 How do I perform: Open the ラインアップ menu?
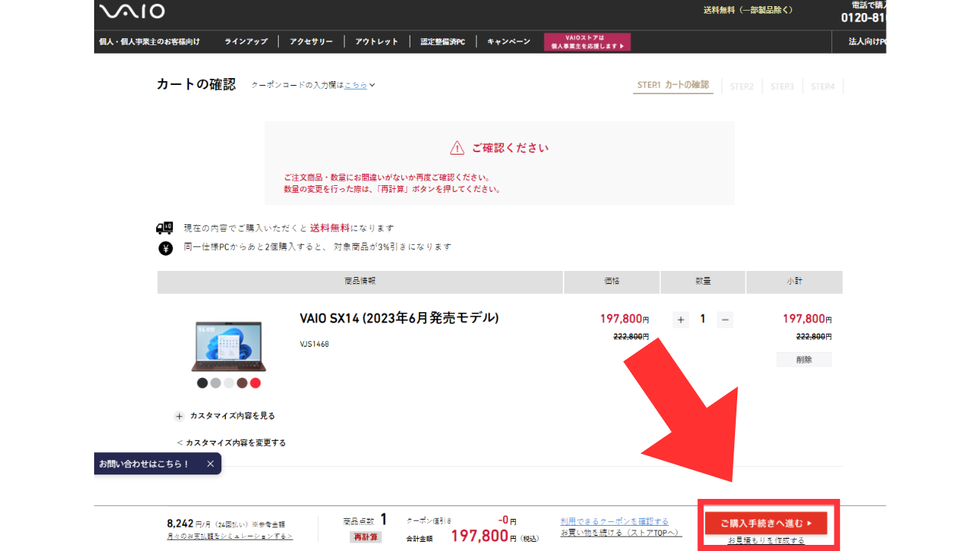(x=246, y=41)
